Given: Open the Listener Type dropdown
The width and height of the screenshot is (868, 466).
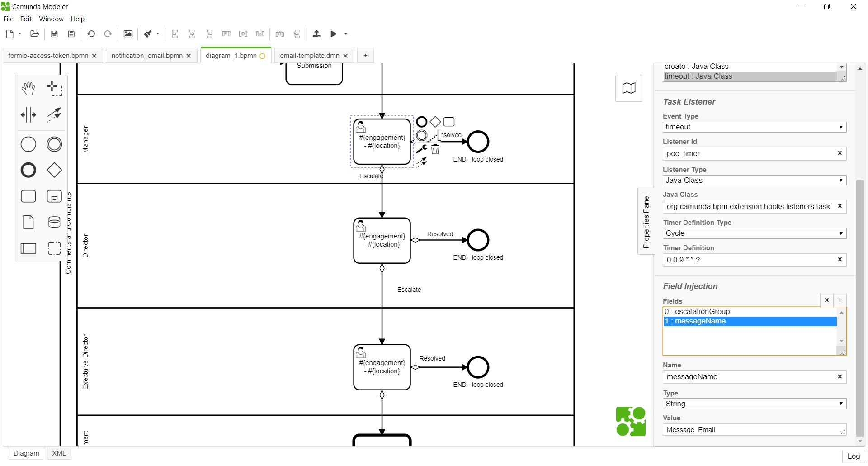Looking at the screenshot, I should click(755, 181).
